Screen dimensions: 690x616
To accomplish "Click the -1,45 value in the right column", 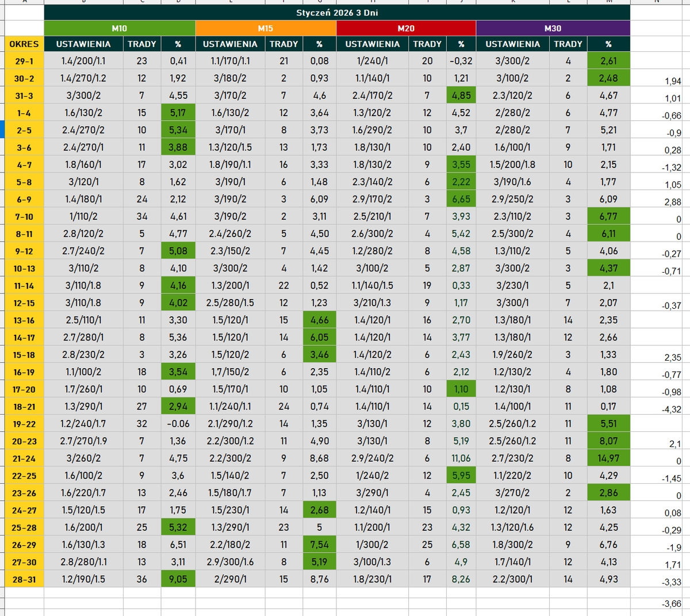I will pyautogui.click(x=672, y=479).
